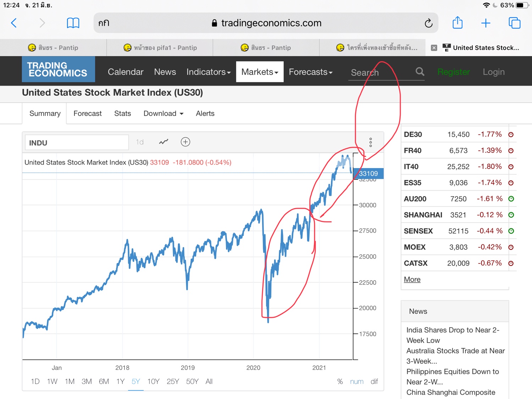Expand the Indicators dropdown menu

[x=209, y=72]
